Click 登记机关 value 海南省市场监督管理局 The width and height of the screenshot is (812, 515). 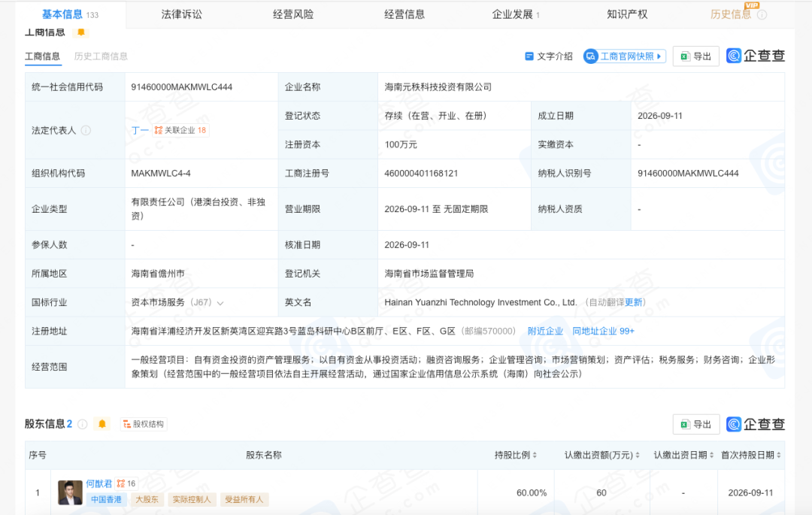coord(429,274)
